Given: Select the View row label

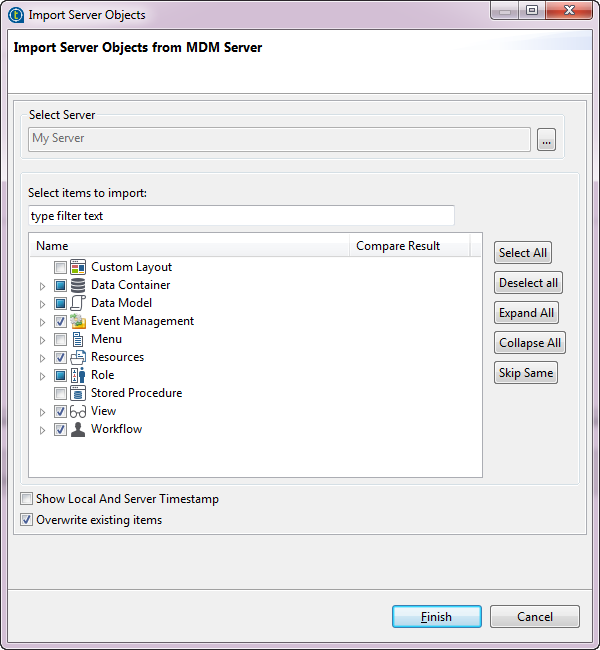Looking at the screenshot, I should [103, 411].
